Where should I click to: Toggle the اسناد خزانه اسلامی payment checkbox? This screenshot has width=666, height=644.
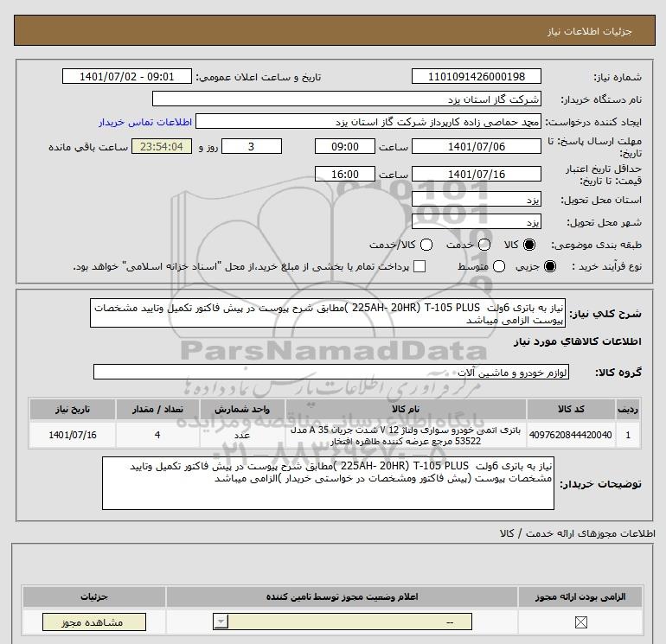pyautogui.click(x=419, y=266)
